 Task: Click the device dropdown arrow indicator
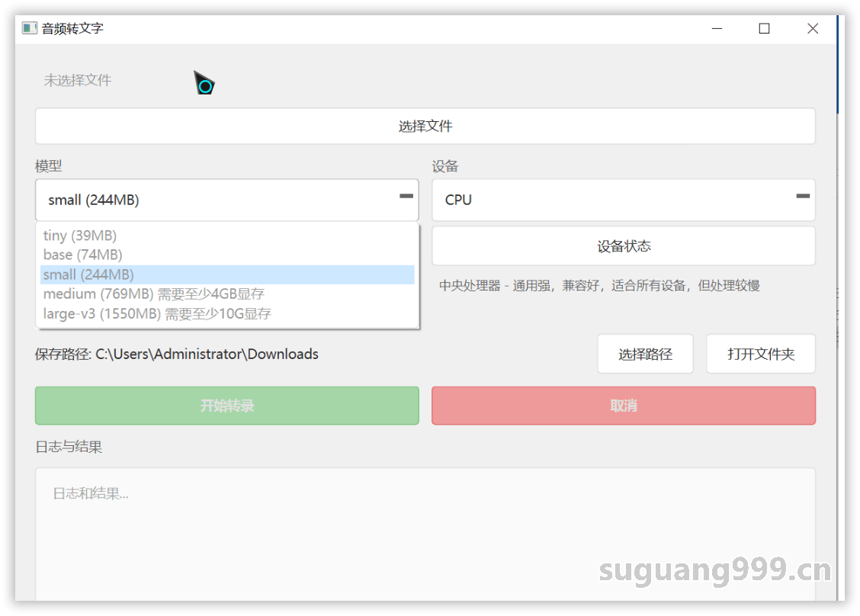(803, 197)
